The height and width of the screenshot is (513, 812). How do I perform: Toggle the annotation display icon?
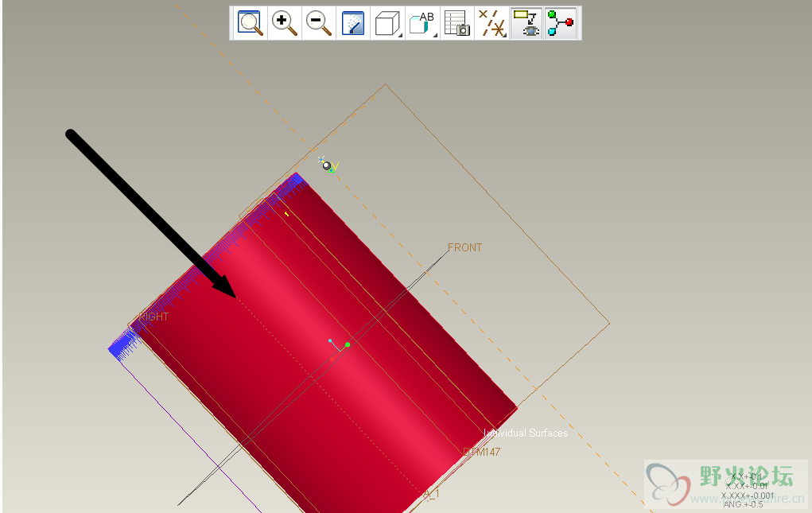coord(526,23)
